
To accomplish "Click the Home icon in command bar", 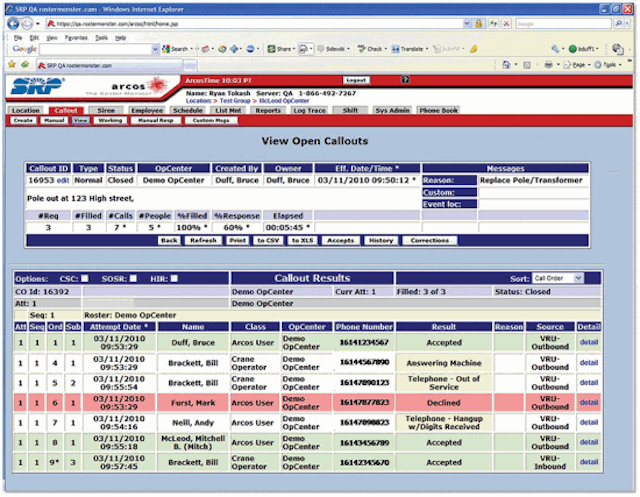I will [506, 64].
